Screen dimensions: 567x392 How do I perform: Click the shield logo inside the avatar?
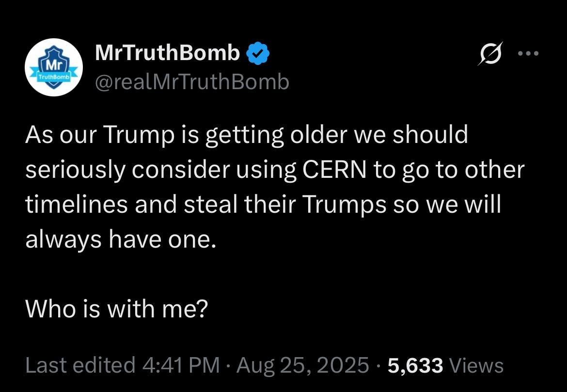(54, 66)
